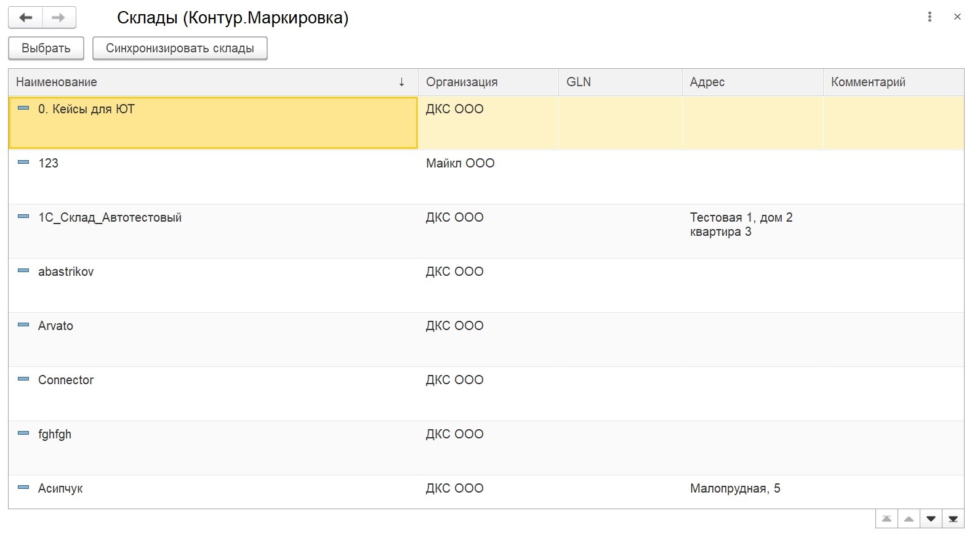
Task: Select the row 'fghfgh'
Action: point(486,448)
